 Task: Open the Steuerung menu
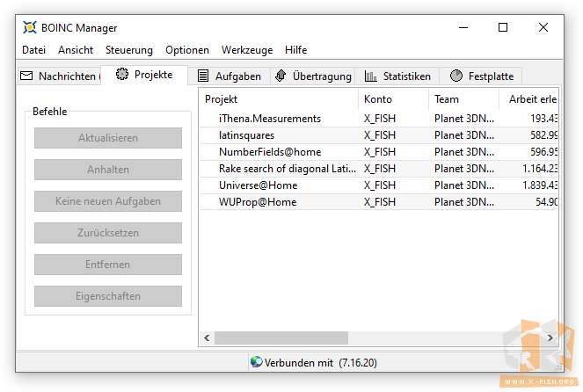129,50
